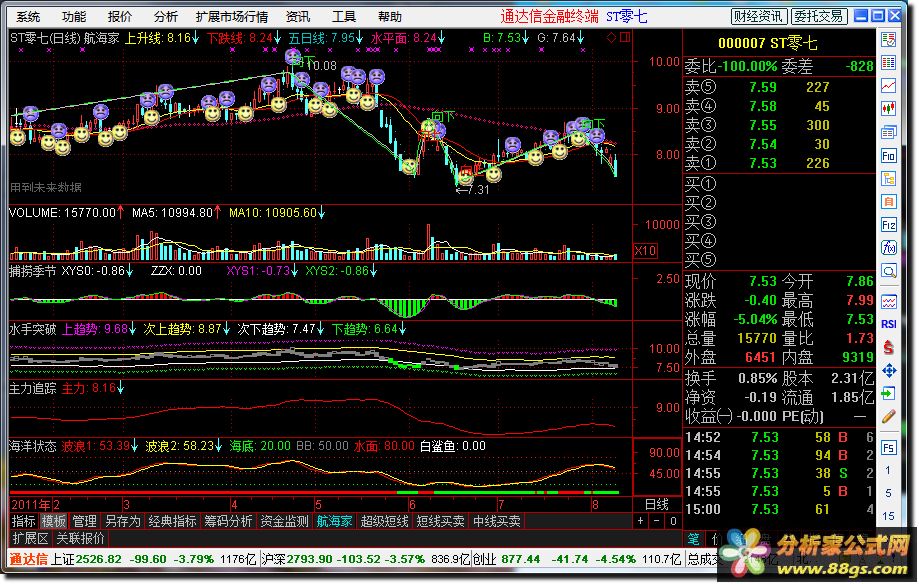919x584 pixels.
Task: Open the 分析 menu
Action: [166, 16]
